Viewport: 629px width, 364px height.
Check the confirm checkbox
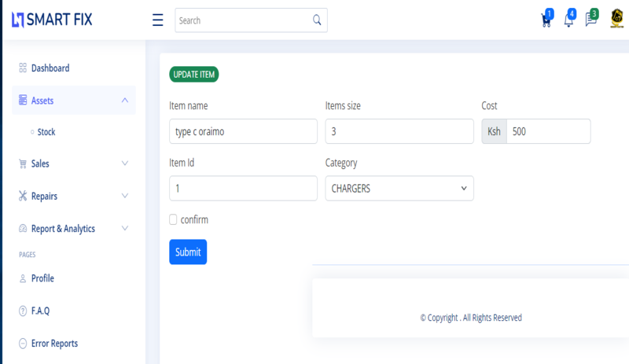(x=173, y=220)
